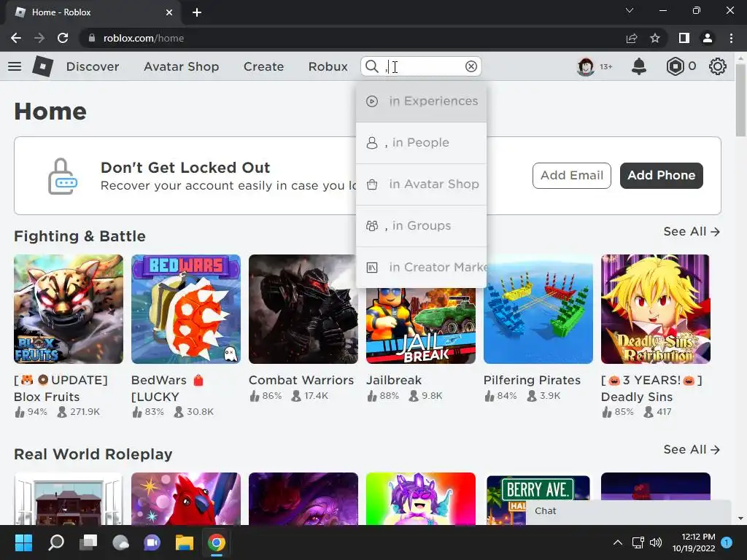
Task: Open the Chrome profile icon
Action: (x=708, y=38)
